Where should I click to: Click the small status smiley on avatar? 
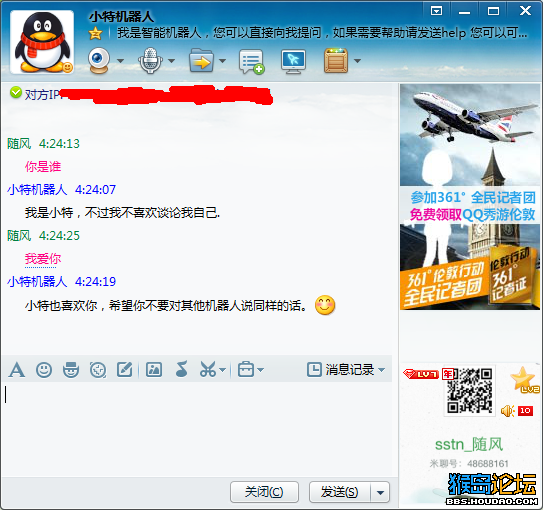[x=68, y=67]
